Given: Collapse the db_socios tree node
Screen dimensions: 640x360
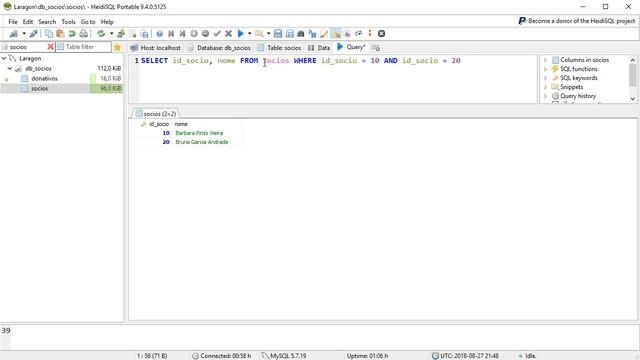Looking at the screenshot, I should pos(10,69).
